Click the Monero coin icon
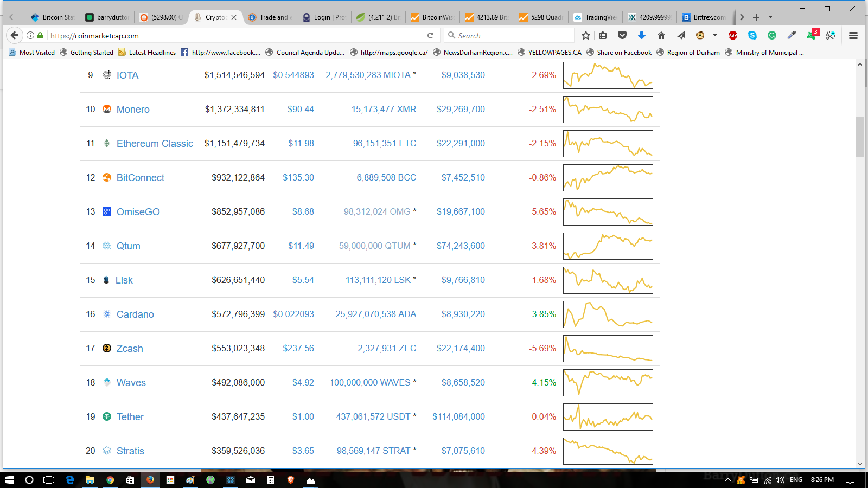This screenshot has width=868, height=488. [107, 109]
